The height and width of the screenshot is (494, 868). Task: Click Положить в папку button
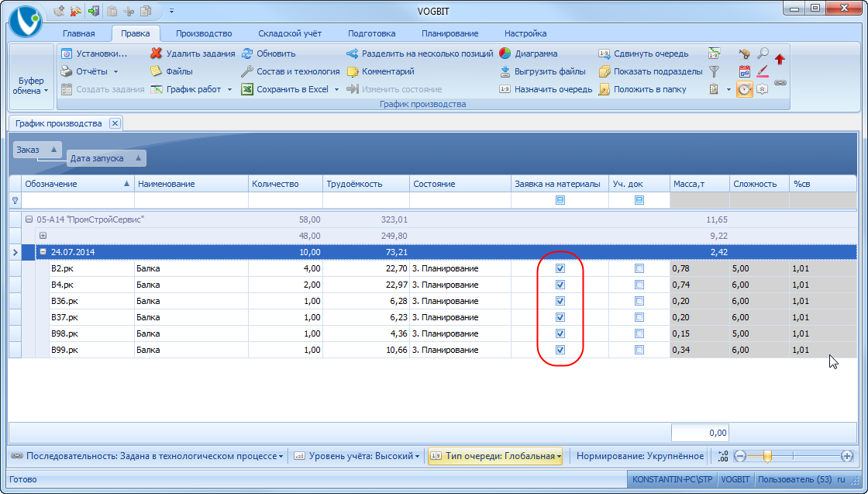tap(642, 89)
